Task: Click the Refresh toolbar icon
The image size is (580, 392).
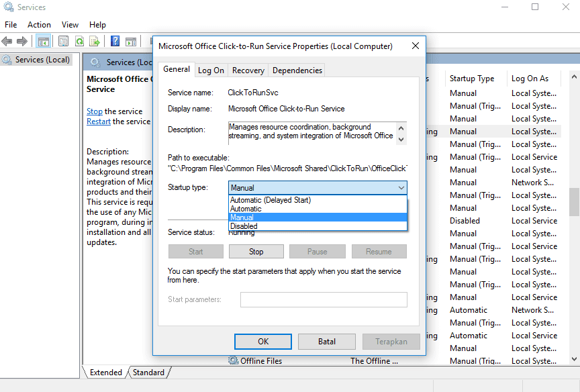Action: click(x=79, y=41)
